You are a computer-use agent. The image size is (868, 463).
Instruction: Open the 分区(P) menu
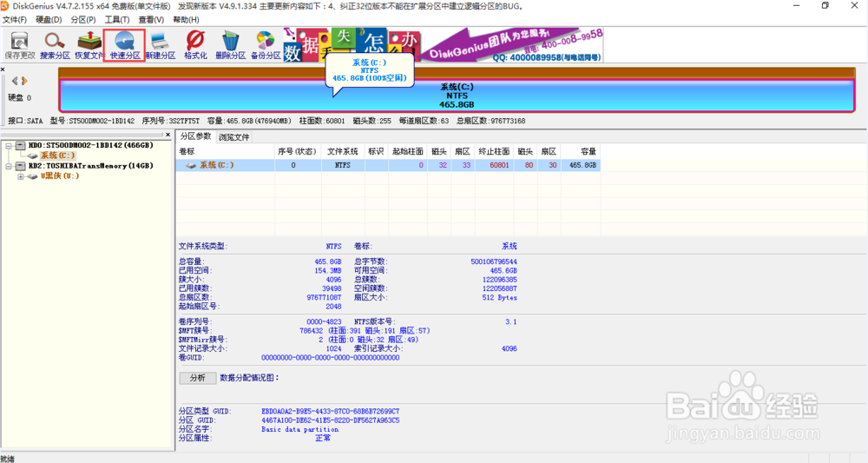coord(83,19)
